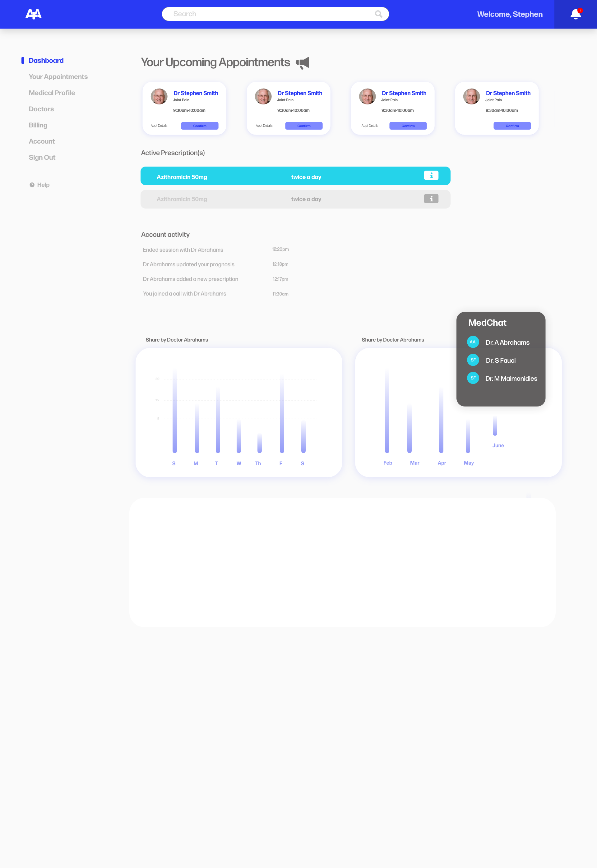Open Your Appointments in sidebar

(x=58, y=77)
